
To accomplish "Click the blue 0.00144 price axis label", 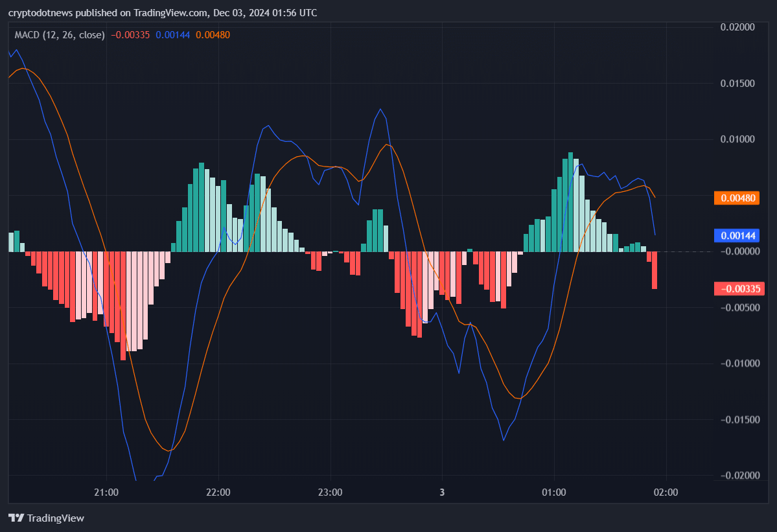I will (737, 236).
